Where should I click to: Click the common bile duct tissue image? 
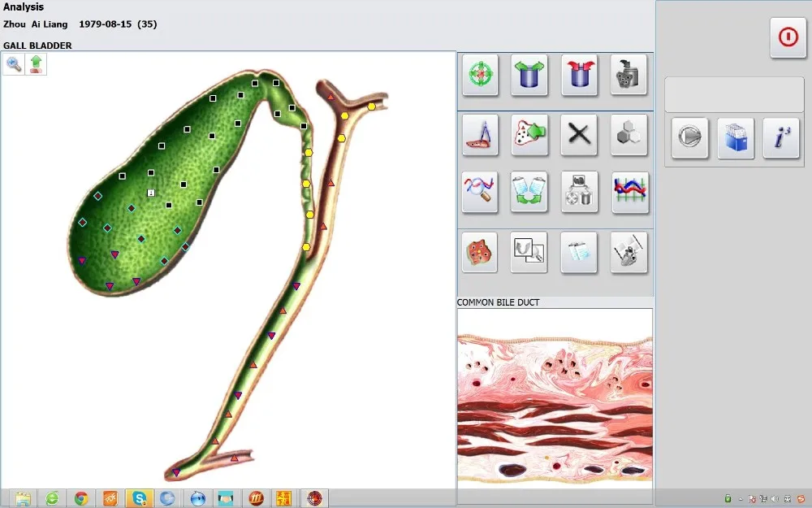pyautogui.click(x=555, y=397)
